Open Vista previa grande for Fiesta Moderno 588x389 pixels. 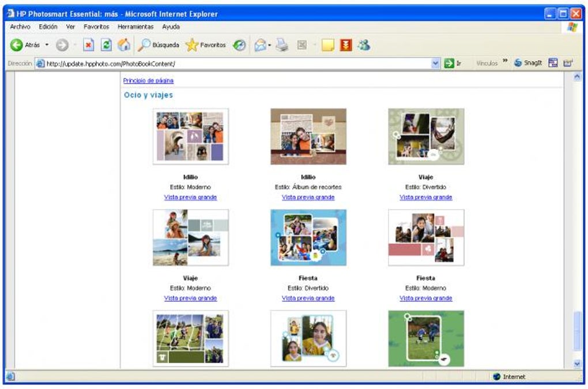(x=426, y=298)
